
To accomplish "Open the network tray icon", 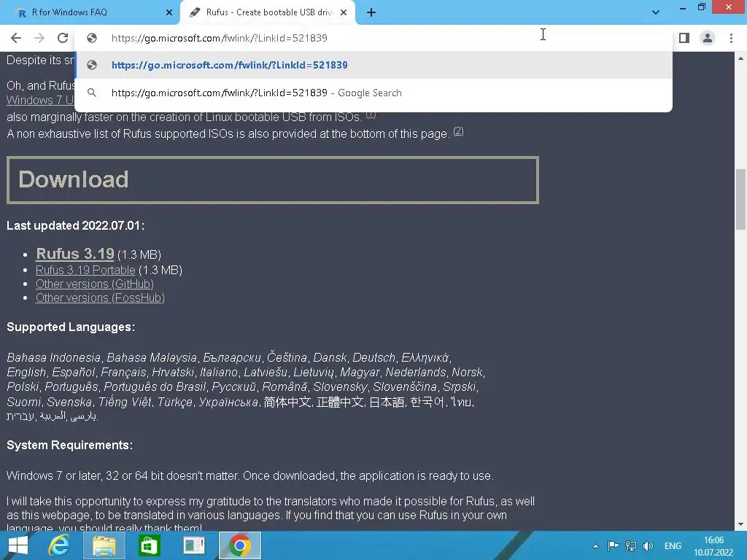I will (631, 545).
